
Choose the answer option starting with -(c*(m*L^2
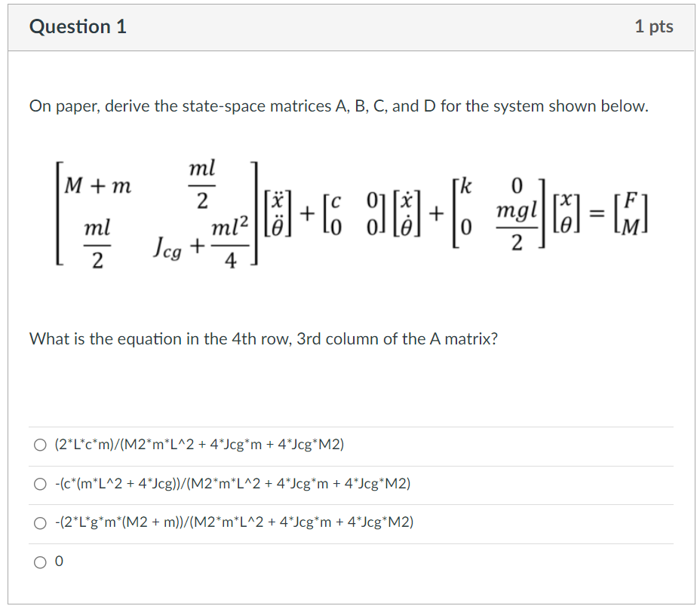coord(41,484)
